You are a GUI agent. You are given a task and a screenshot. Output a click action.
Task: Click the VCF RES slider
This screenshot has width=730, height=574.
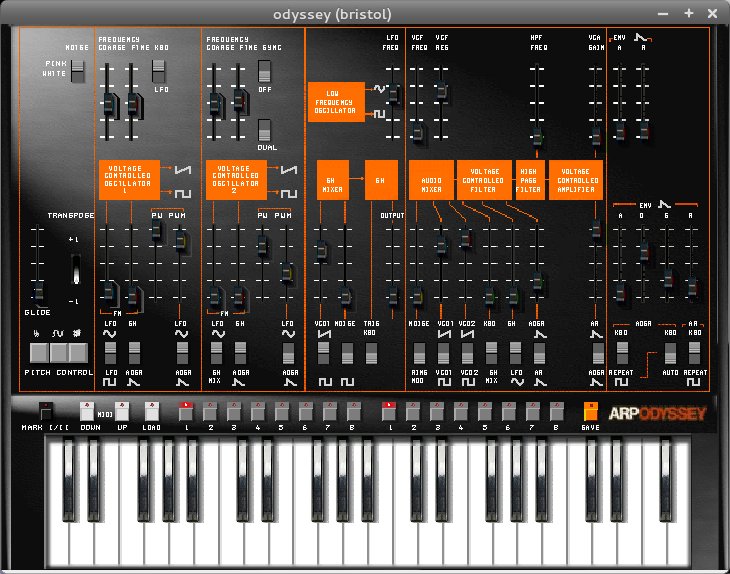click(x=441, y=89)
